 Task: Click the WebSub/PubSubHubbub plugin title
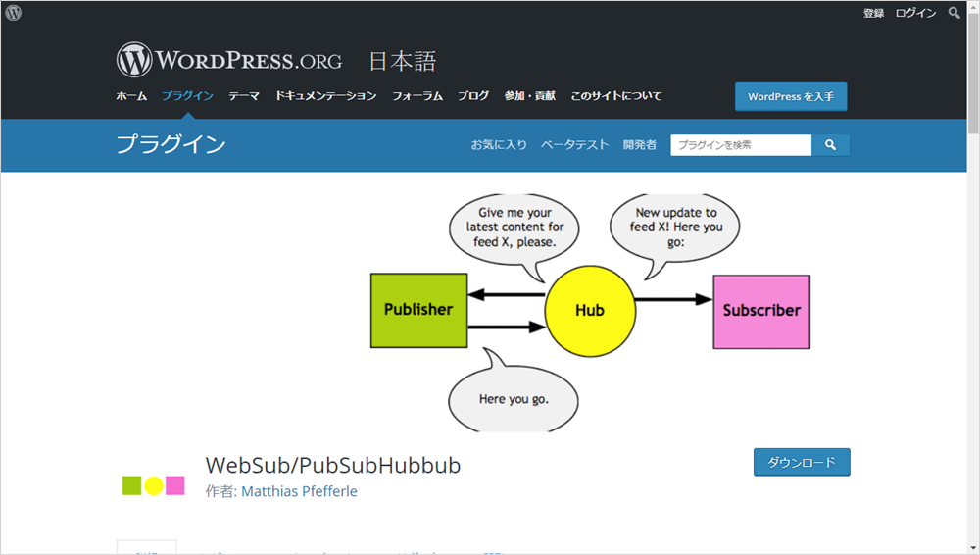pyautogui.click(x=333, y=466)
